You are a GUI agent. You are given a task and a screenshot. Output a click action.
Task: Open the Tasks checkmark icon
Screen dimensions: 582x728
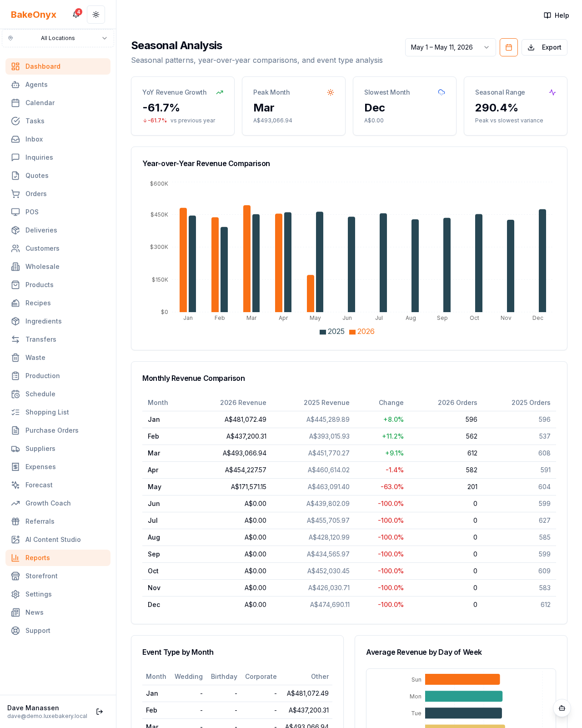click(x=15, y=121)
